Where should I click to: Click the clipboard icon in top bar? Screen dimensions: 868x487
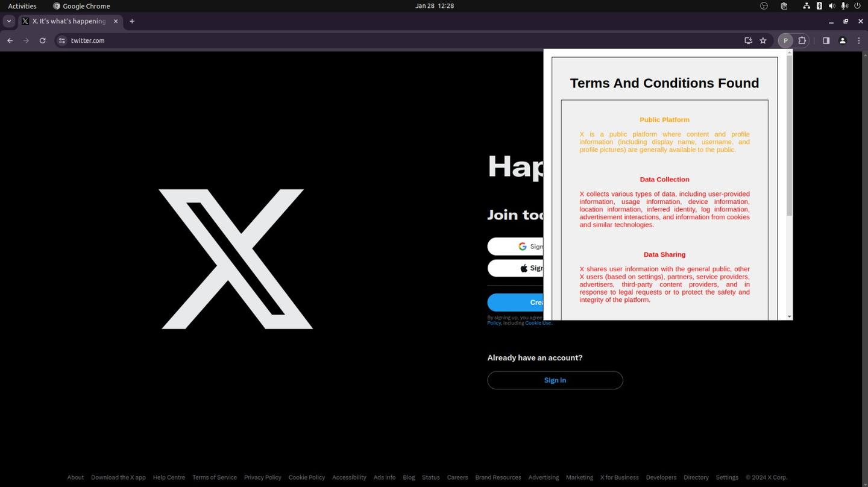point(784,6)
